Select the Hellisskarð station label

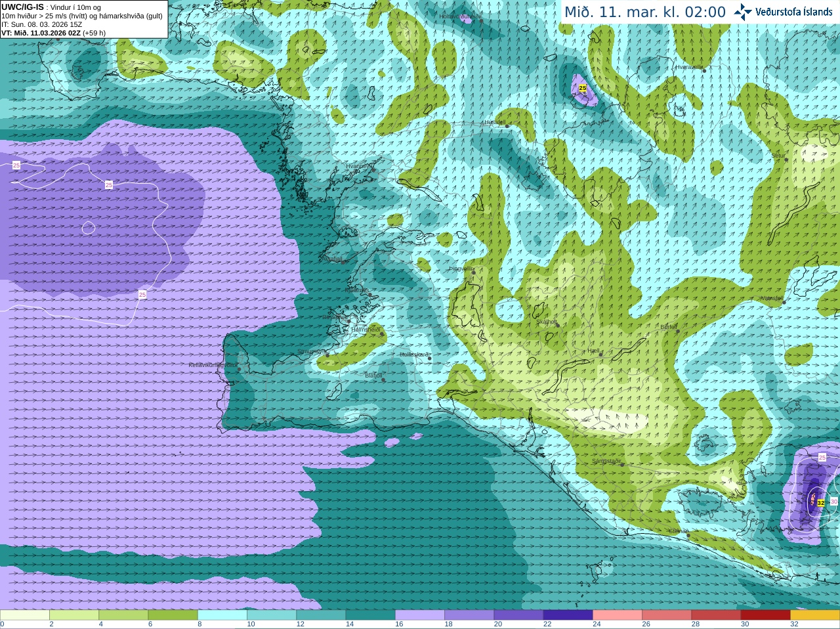point(414,355)
